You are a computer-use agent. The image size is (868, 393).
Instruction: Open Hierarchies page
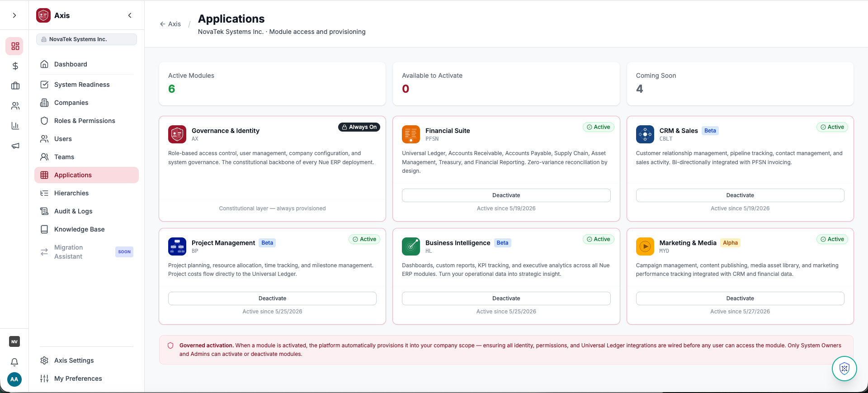point(86,193)
